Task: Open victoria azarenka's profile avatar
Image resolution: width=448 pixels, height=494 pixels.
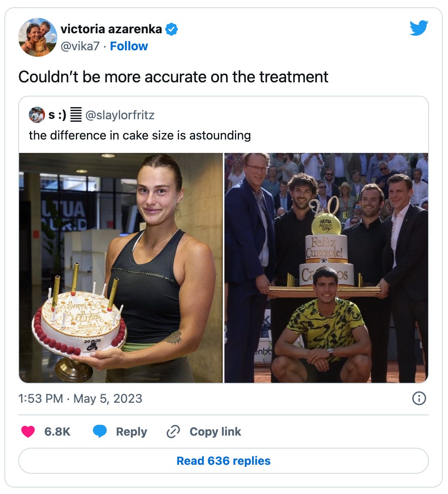Action: tap(38, 37)
